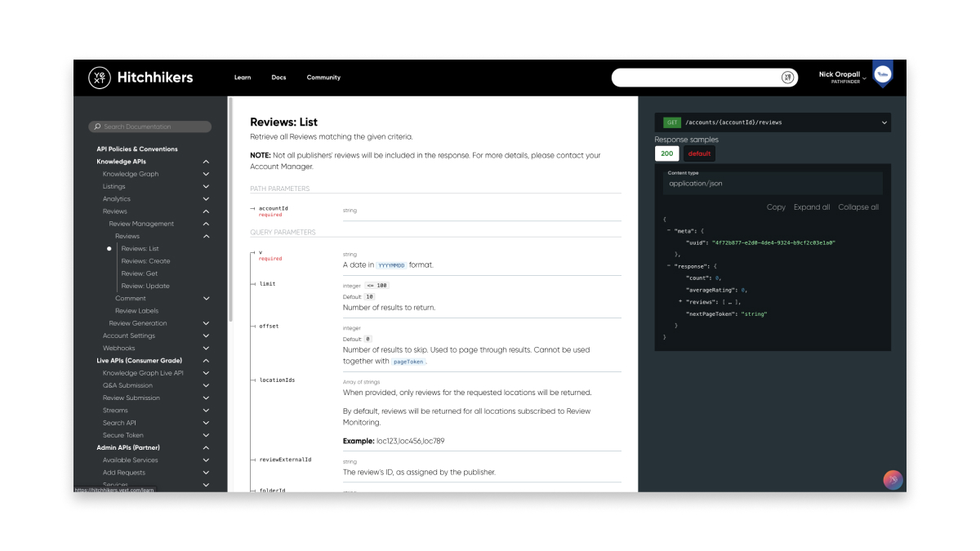This screenshot has height=551, width=980.
Task: Expand the Listings section
Action: 206,186
